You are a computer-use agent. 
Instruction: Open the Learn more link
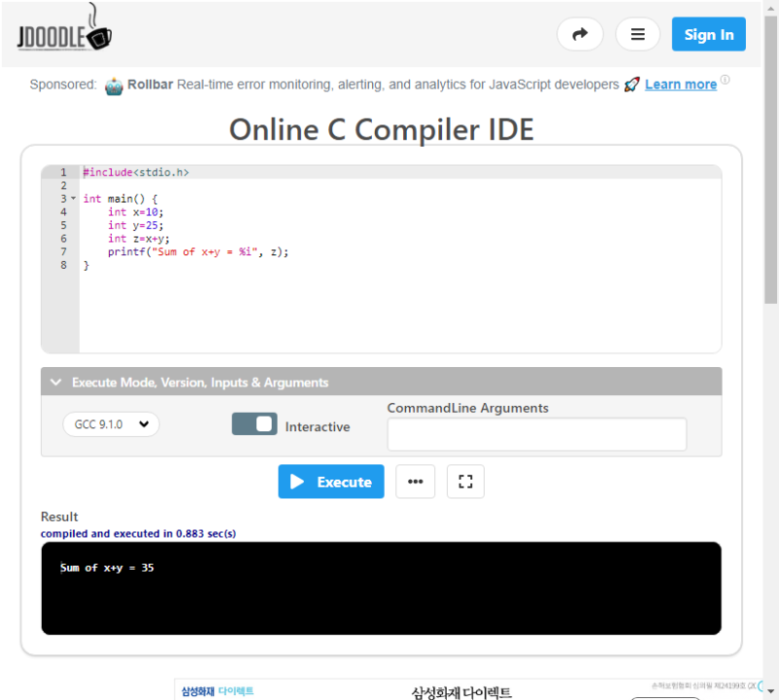[x=681, y=84]
